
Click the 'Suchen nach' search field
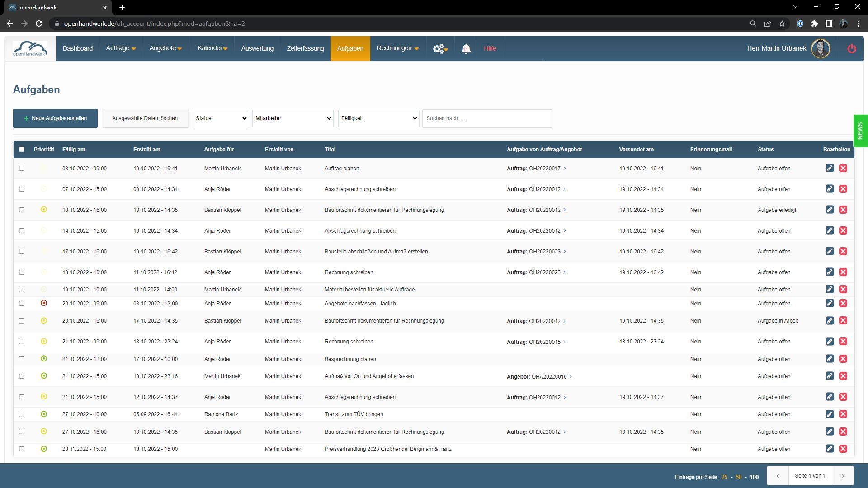click(x=487, y=118)
